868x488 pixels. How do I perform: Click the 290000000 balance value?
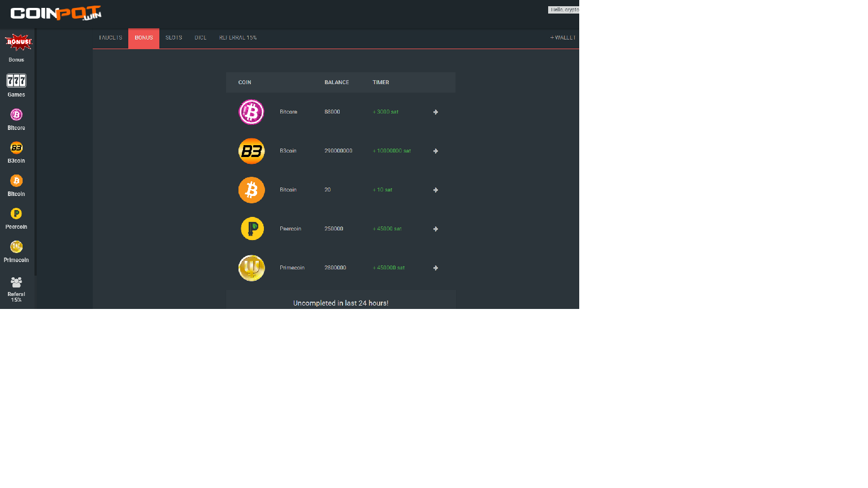(x=338, y=151)
